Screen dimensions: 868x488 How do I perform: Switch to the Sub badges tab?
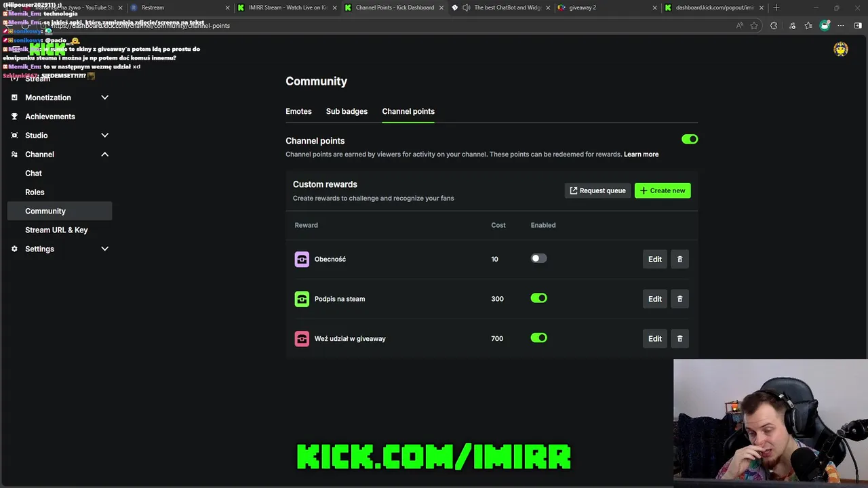347,111
